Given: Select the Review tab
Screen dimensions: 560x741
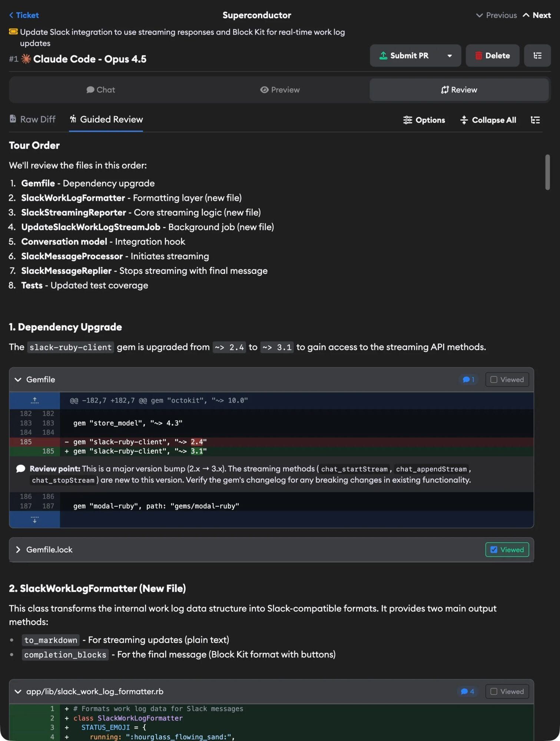Looking at the screenshot, I should pos(459,90).
